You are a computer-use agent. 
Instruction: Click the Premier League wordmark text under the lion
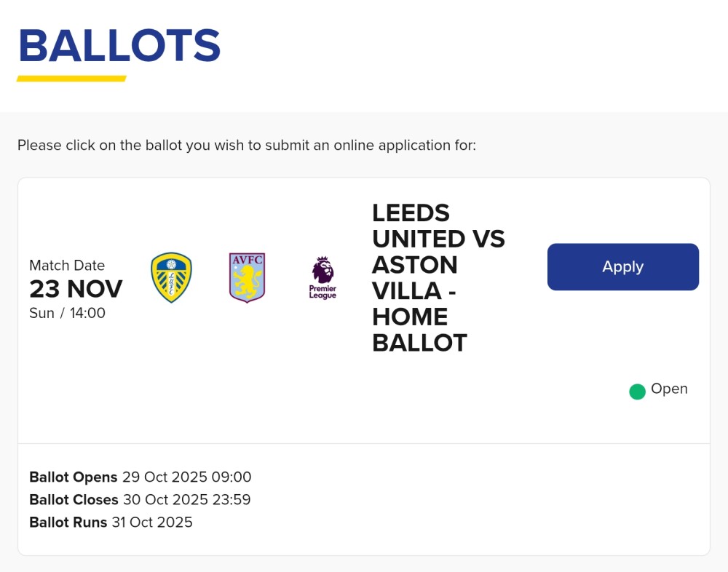(x=323, y=292)
